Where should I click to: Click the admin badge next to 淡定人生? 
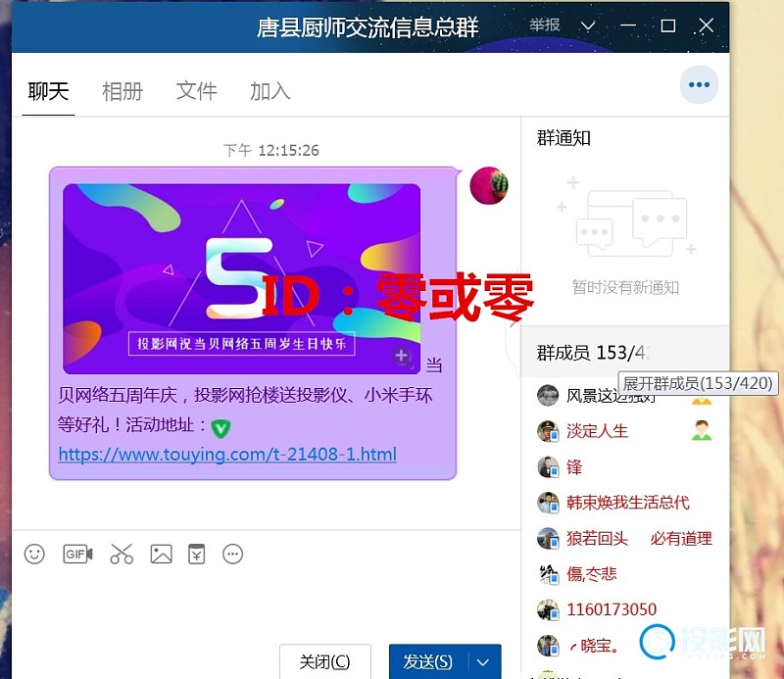point(702,430)
